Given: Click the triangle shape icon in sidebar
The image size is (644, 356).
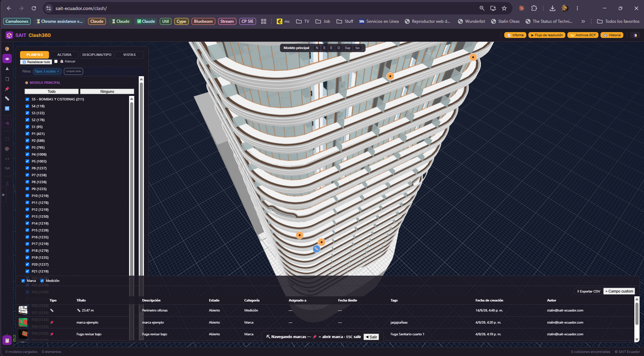Looking at the screenshot, I should tap(7, 69).
